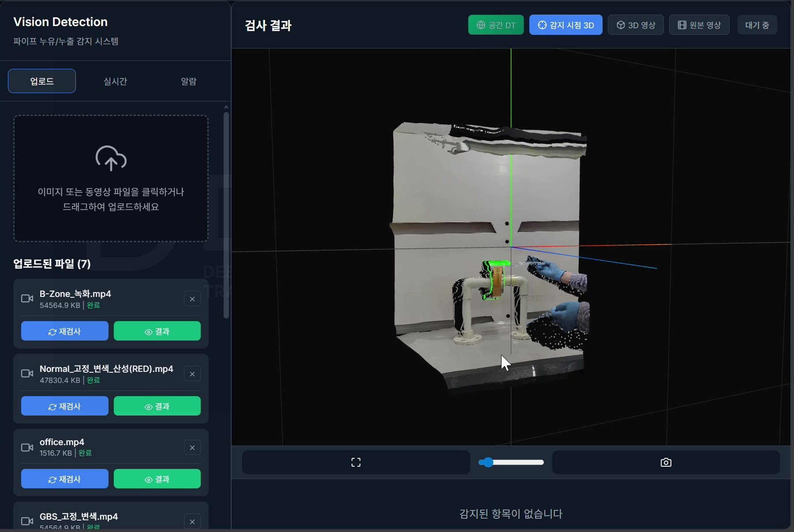This screenshot has height=532, width=794.
Task: Dismiss Normal_고정_변색_산성(RED).mp4 file
Action: [x=192, y=374]
